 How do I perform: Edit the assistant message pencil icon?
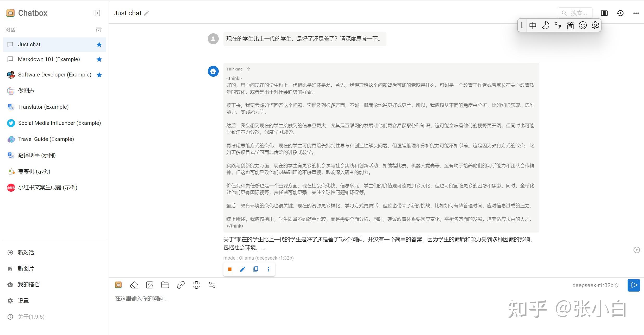click(x=242, y=269)
